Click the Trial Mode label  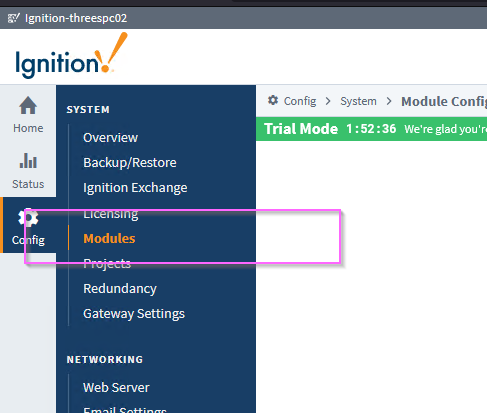[x=301, y=129]
